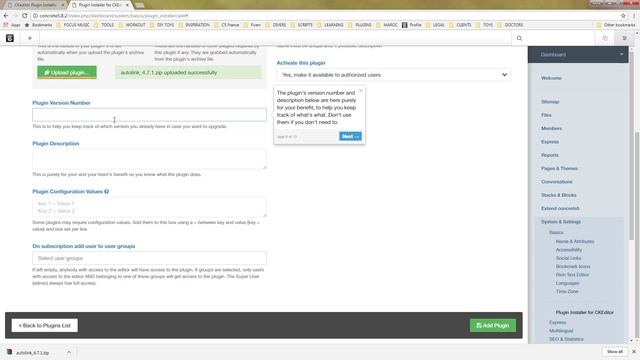The image size is (640, 360).
Task: Open a new browser tab
Action: (x=140, y=5)
